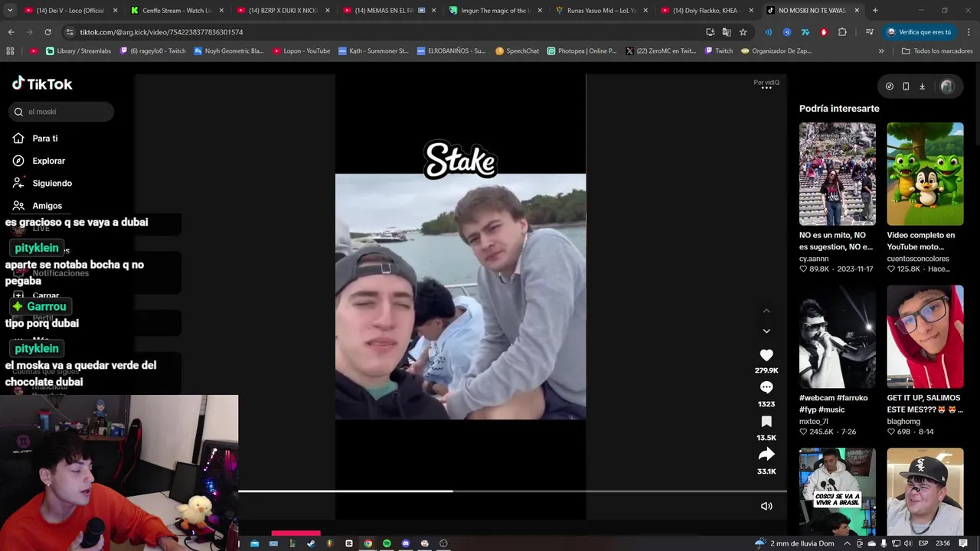980x551 pixels.
Task: Click the weather widget '2 mm de lluvia'
Action: (794, 543)
